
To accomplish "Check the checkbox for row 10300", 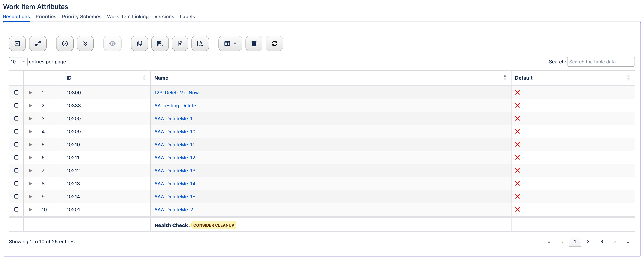I will coord(16,92).
